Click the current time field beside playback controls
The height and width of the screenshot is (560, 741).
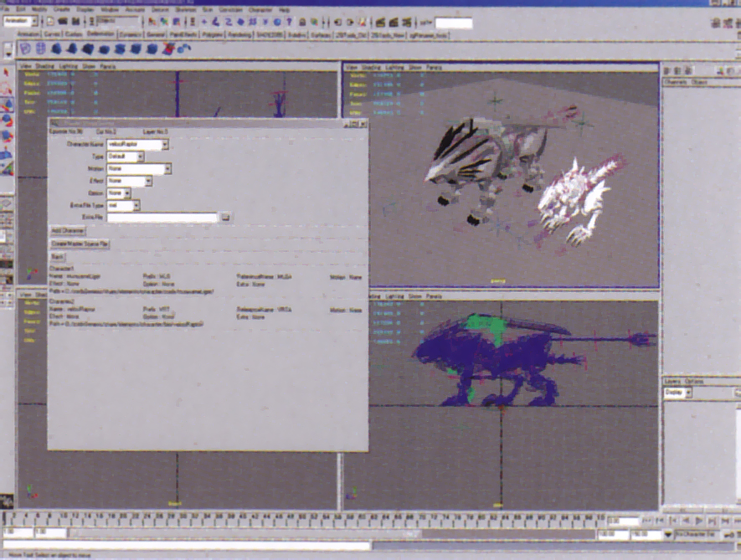(623, 521)
